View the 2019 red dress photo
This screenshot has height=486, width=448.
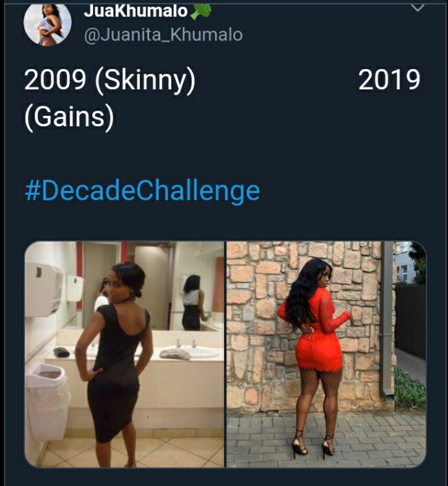(x=326, y=354)
